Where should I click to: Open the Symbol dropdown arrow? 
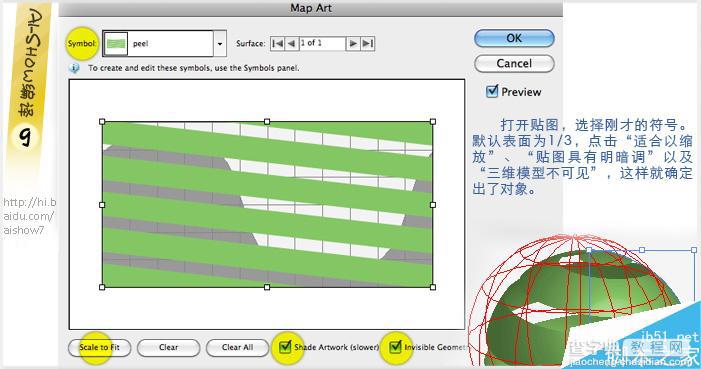point(220,43)
